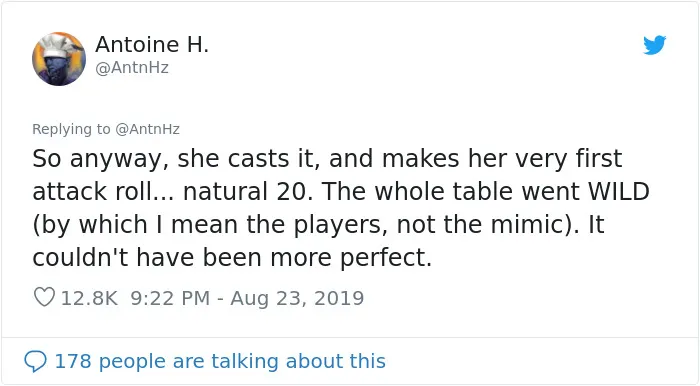Click the Aug 23, 2019 date
Viewport: 700px width, 386px height.
click(x=297, y=298)
